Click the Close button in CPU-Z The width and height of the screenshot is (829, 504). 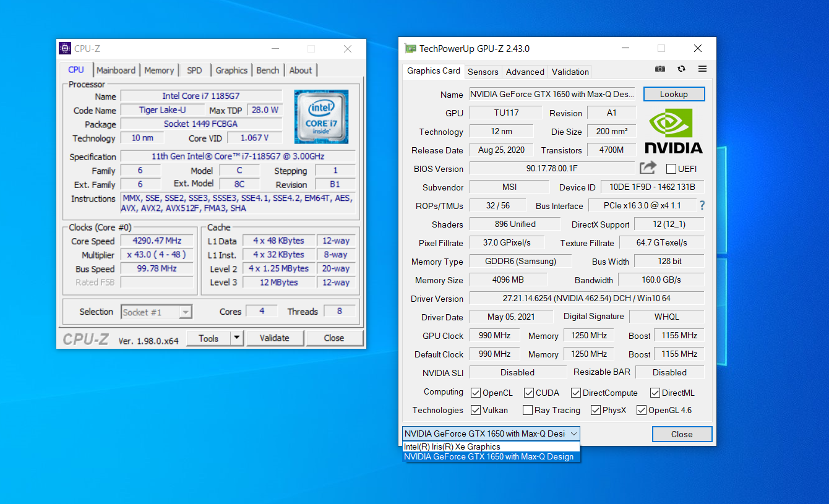(x=333, y=338)
